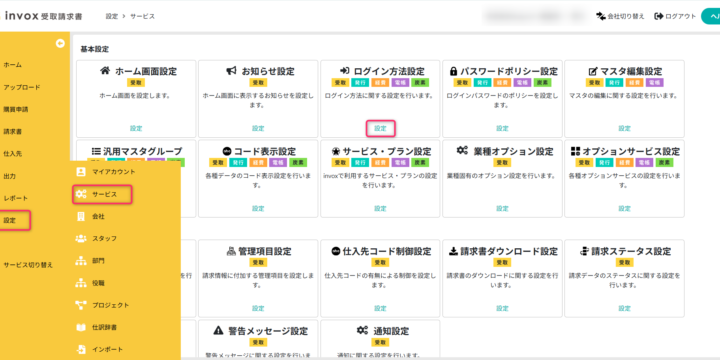Open 仕入先 in the sidebar
Screen dimensions: 720x360
click(12, 154)
